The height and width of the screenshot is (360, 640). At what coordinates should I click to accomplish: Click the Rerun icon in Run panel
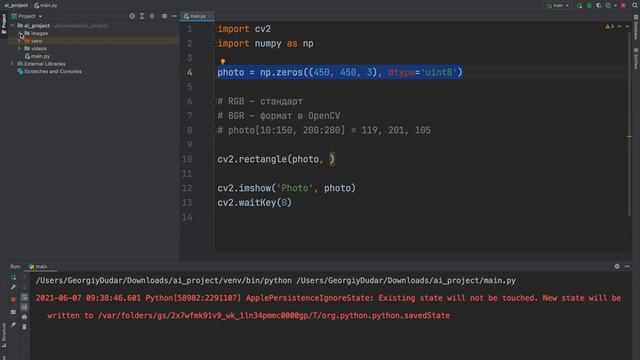coord(13,278)
